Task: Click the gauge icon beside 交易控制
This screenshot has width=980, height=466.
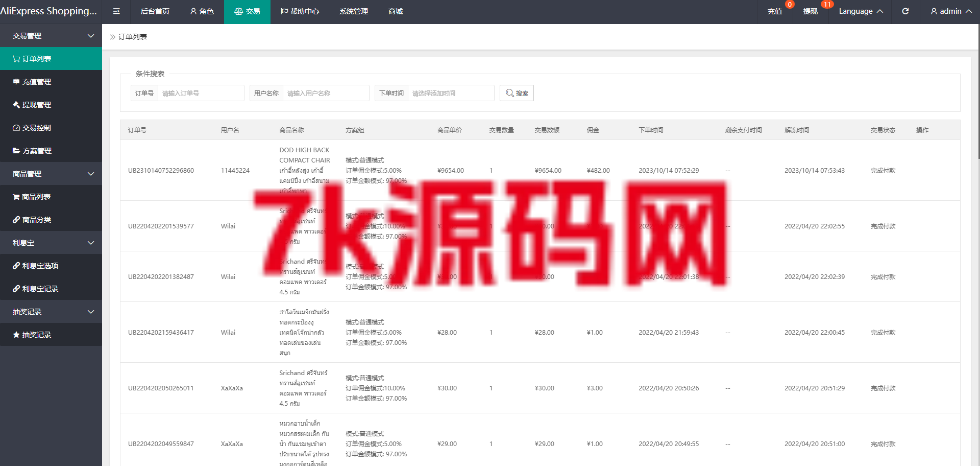Action: tap(16, 128)
